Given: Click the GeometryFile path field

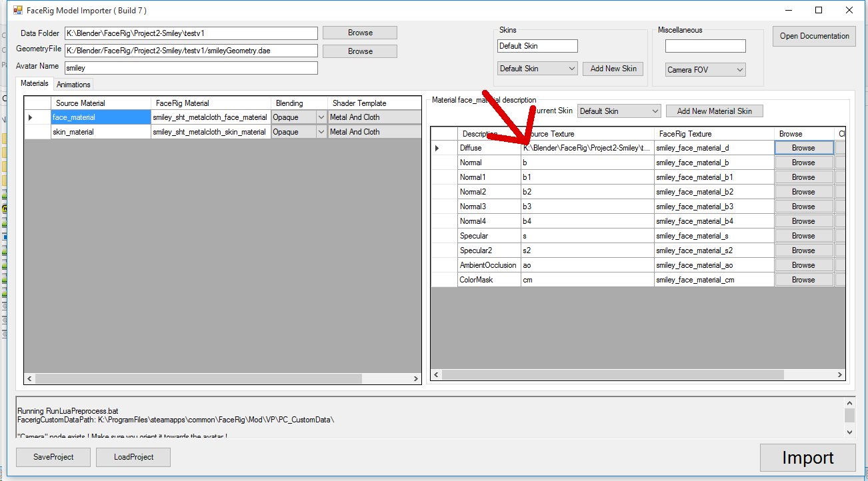Looking at the screenshot, I should [x=191, y=51].
